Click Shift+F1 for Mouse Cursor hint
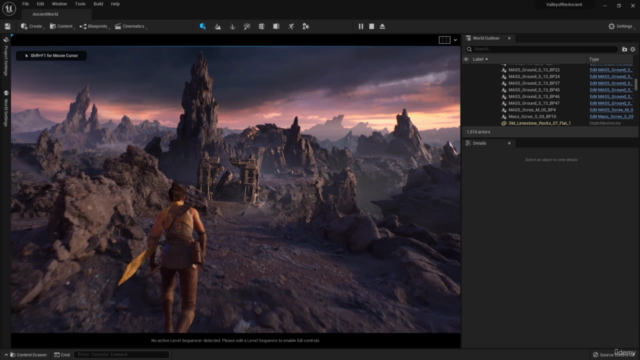Screen dimensions: 640x360 [x=51, y=56]
